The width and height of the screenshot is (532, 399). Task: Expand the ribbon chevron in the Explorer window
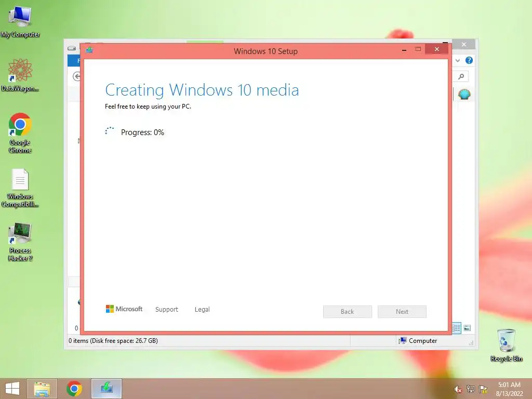[458, 60]
